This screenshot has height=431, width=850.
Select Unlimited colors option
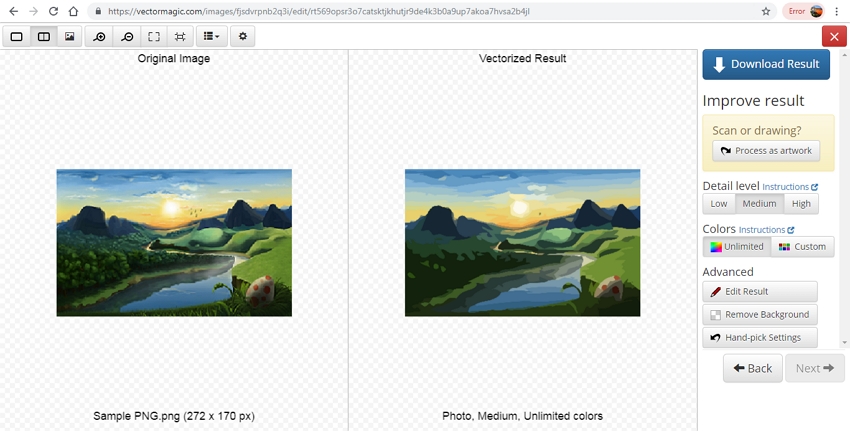pos(737,247)
